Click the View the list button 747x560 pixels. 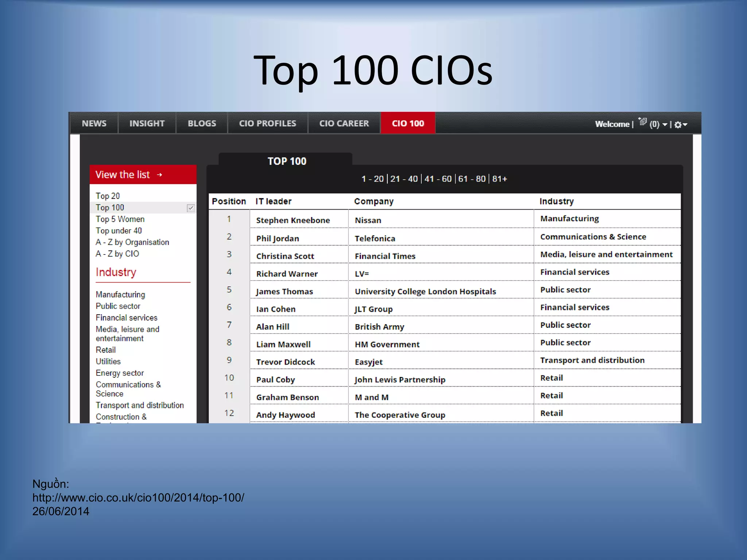pos(143,175)
